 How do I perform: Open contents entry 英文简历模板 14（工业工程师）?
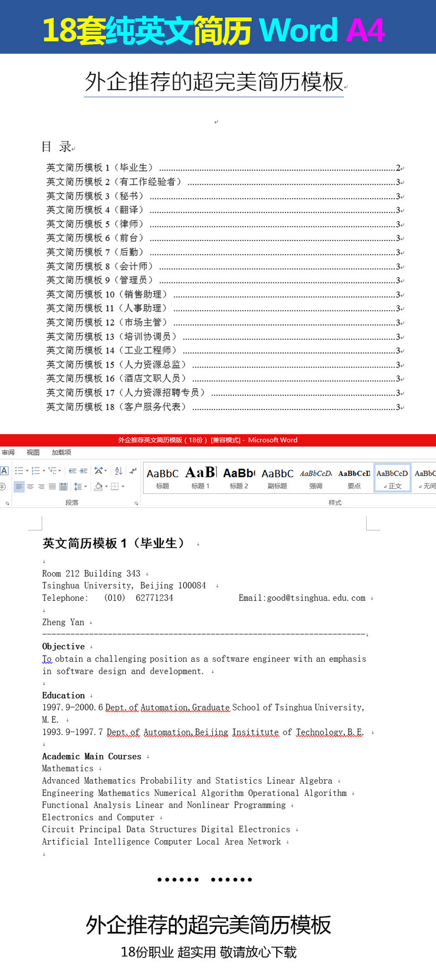(225, 351)
